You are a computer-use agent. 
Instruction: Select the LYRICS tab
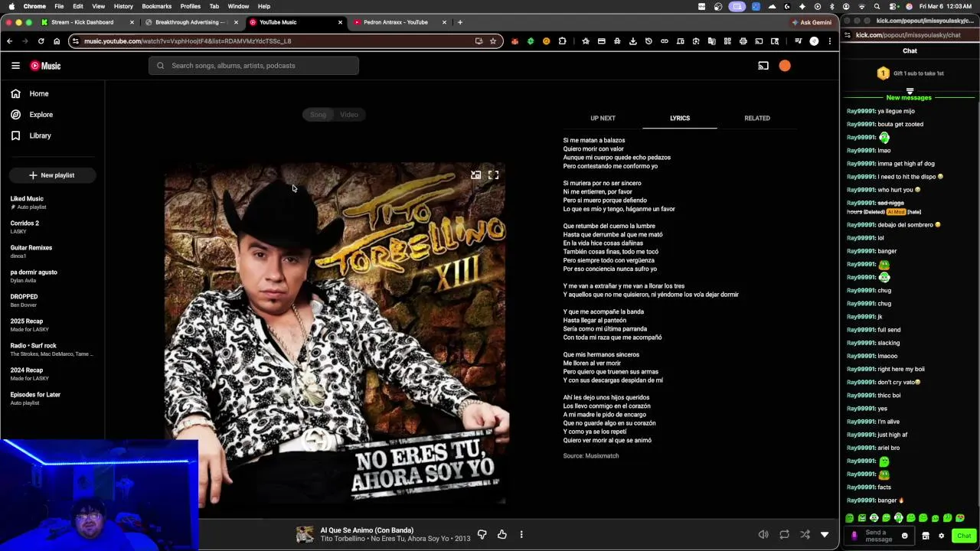[x=680, y=118]
